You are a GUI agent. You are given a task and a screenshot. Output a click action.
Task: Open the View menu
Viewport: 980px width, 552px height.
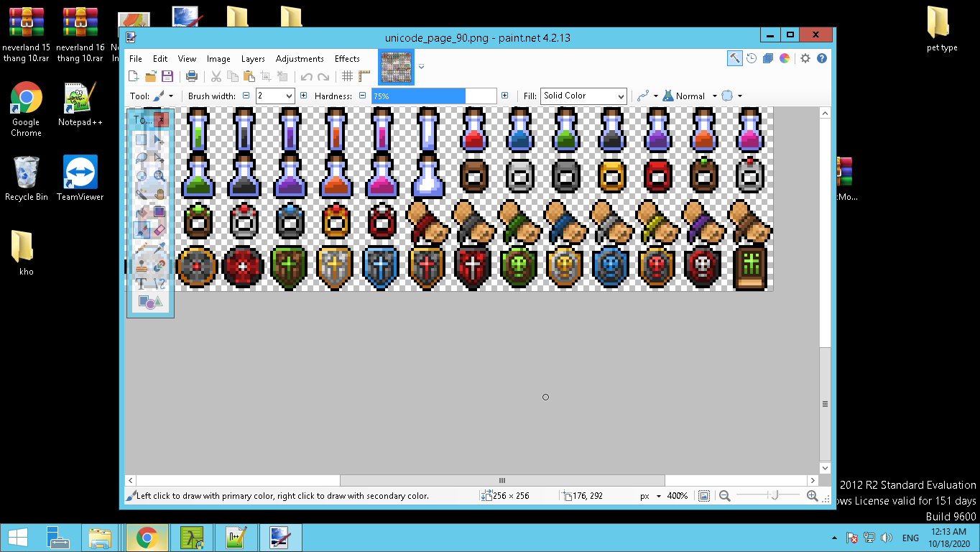pyautogui.click(x=187, y=59)
